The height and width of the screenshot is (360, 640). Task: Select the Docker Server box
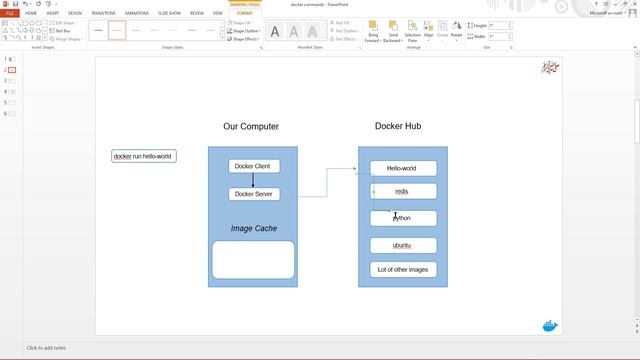pos(254,194)
